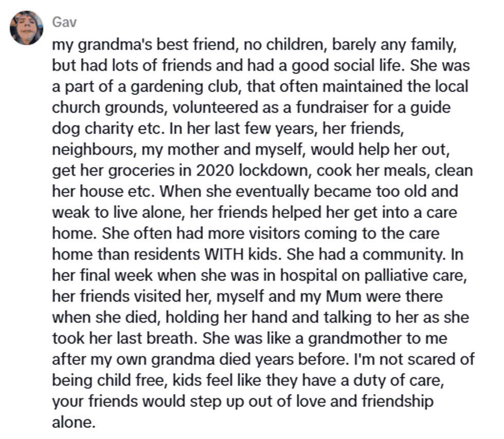Click the final word "alone."
The image size is (504, 439).
pos(74,422)
